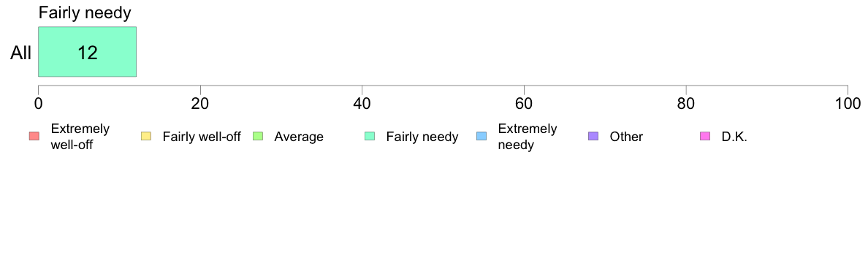Click the 'All' row label

pyautogui.click(x=21, y=53)
